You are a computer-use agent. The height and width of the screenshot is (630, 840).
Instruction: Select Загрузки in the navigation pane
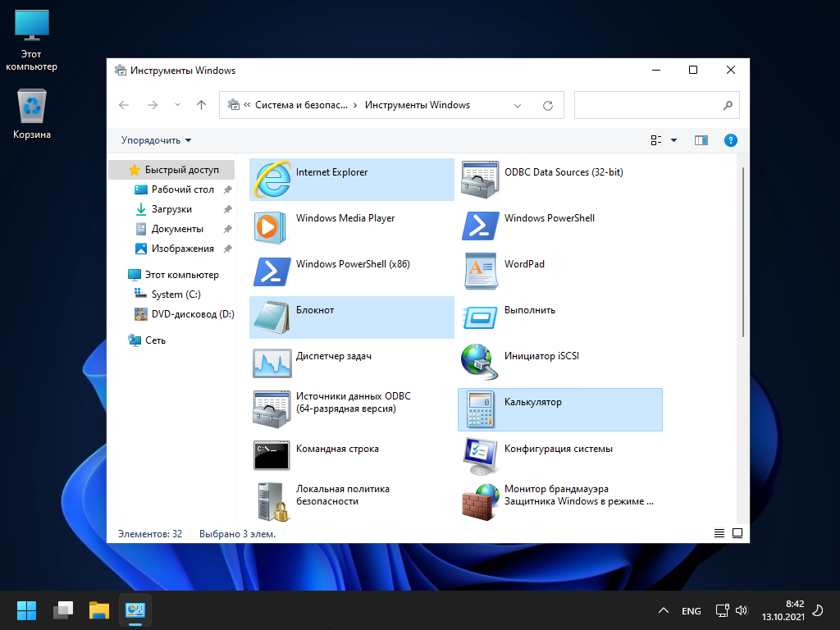coord(171,209)
